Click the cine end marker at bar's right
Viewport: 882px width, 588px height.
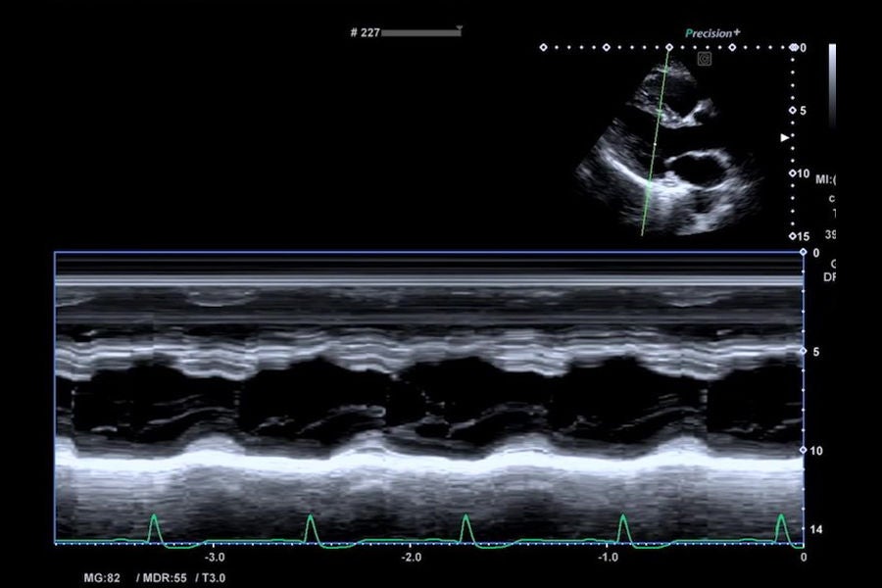click(x=459, y=27)
